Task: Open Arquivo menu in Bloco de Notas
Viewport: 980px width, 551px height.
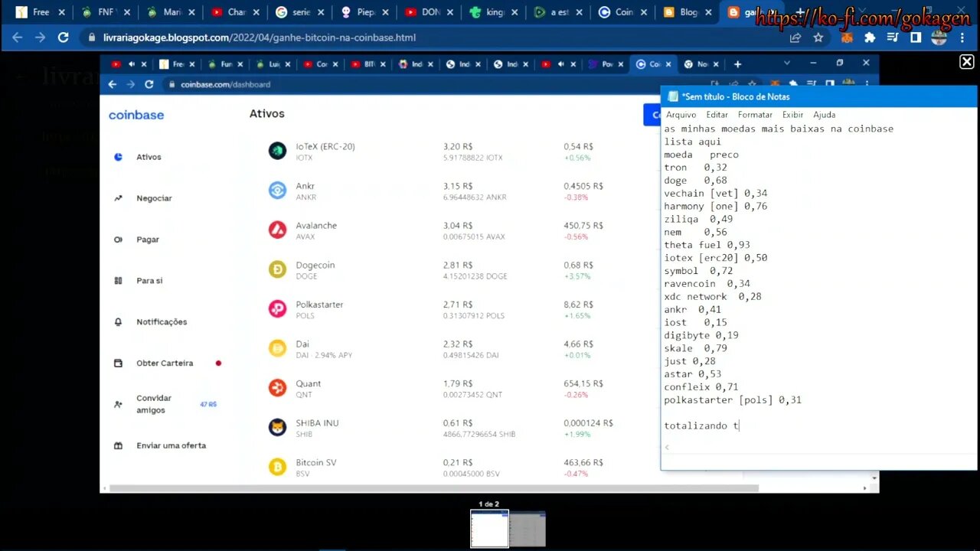Action: 681,115
